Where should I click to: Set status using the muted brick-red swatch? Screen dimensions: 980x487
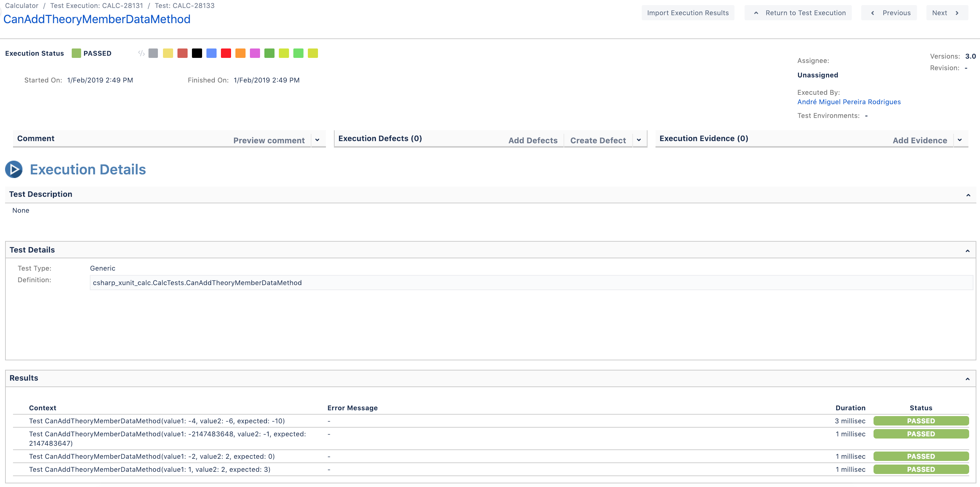182,53
